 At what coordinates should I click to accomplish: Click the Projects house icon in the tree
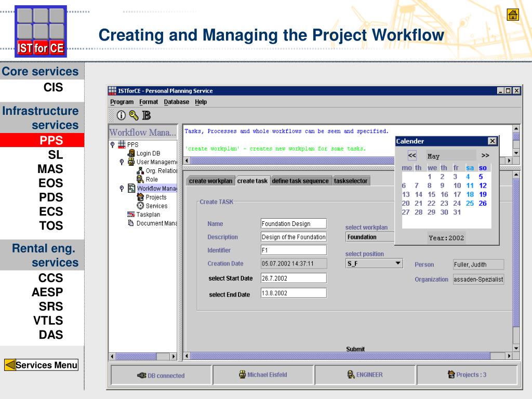[140, 197]
